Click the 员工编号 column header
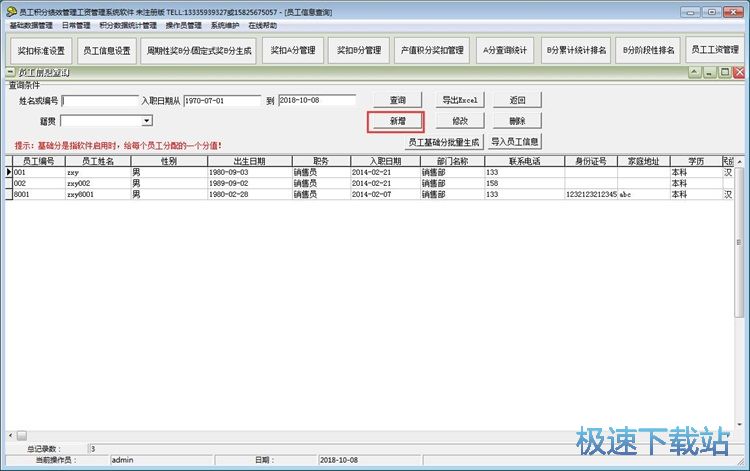Viewport: 750px width, 471px height. [x=39, y=161]
